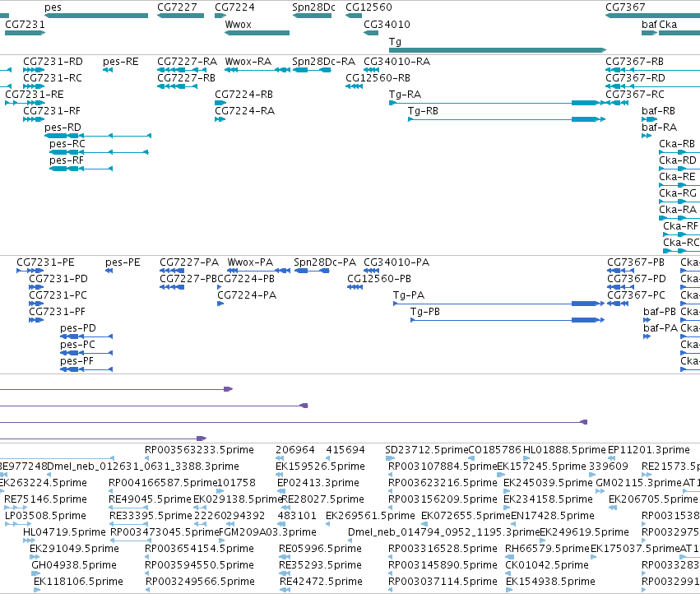Select the CG7367 gene label
Image resolution: width=700 pixels, height=594 pixels.
pyautogui.click(x=625, y=7)
